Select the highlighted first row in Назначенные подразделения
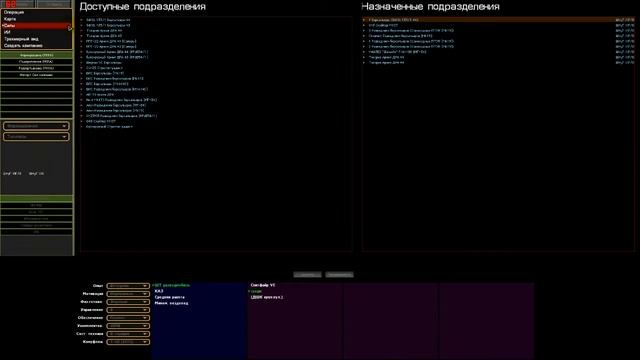 click(498, 20)
